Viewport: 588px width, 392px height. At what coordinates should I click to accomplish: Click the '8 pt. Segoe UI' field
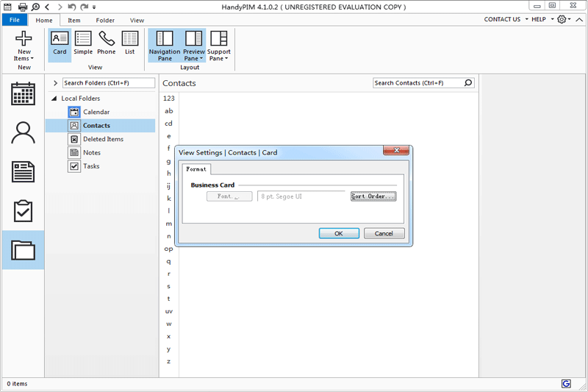tap(301, 196)
